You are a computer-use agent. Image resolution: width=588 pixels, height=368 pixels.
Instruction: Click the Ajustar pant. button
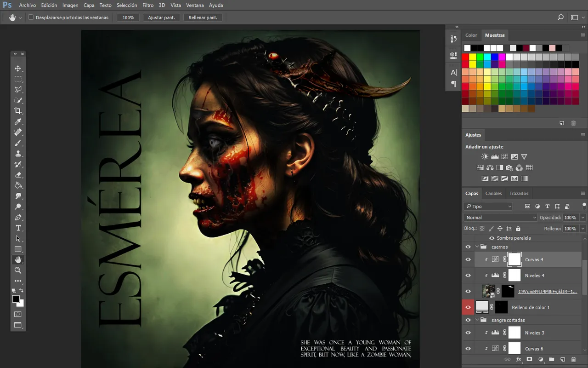(x=161, y=17)
